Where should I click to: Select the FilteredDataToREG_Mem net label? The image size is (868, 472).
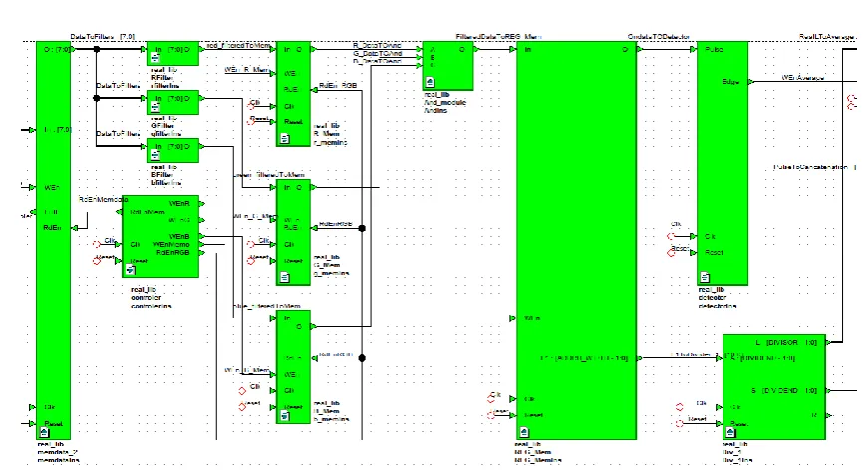[498, 37]
